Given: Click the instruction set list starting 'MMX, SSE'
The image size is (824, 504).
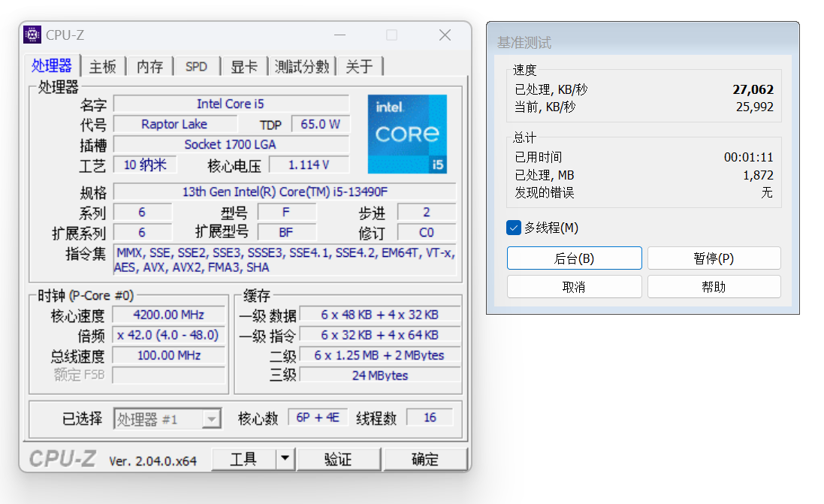Looking at the screenshot, I should click(285, 260).
